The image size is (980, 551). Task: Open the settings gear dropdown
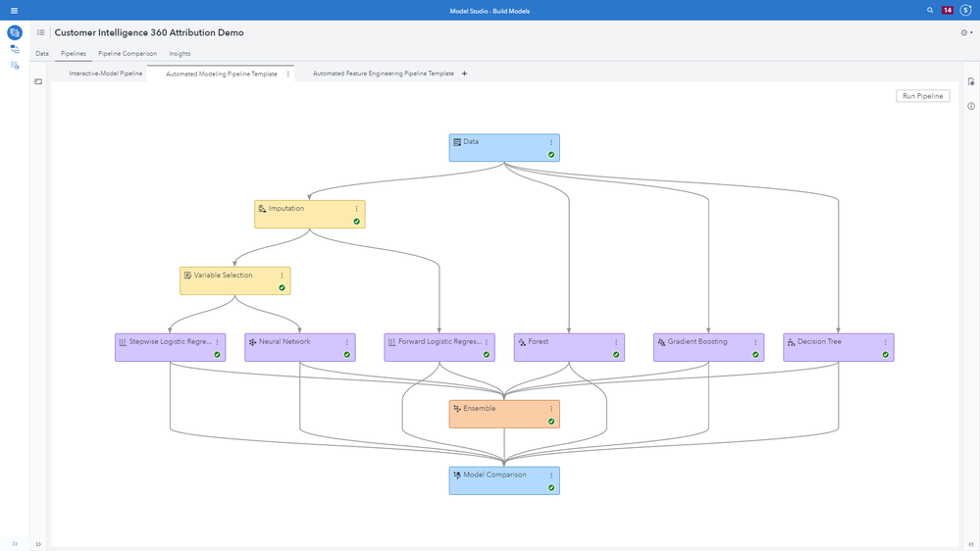(966, 32)
